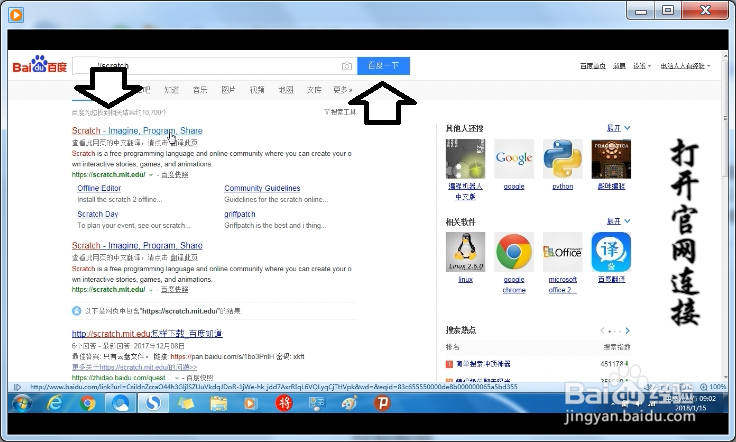Image resolution: width=736 pixels, height=442 pixels.
Task: Expand dropdown arrow beside zhidao.baidu.com URL
Action: (177, 378)
